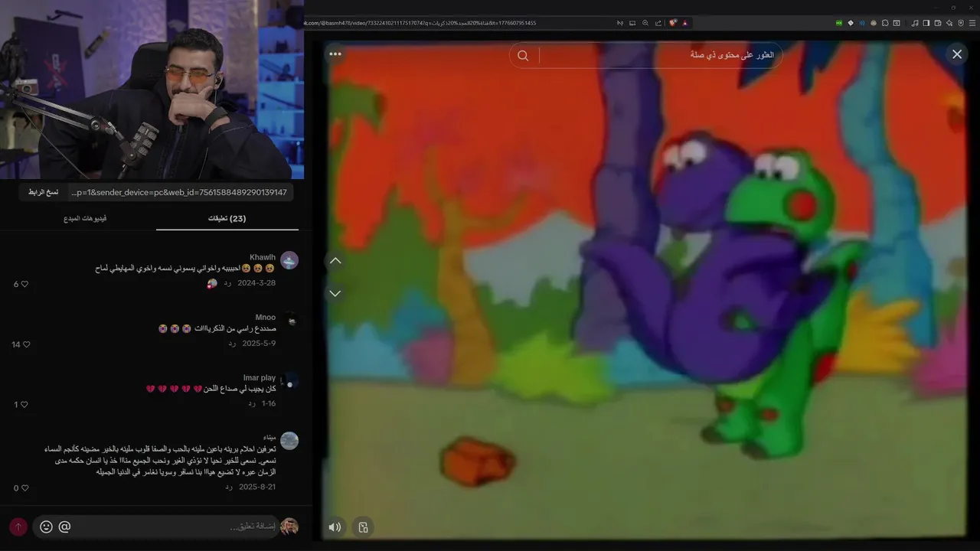Toggle the browser sidebar panel icon
Image resolution: width=980 pixels, height=551 pixels.
click(926, 23)
